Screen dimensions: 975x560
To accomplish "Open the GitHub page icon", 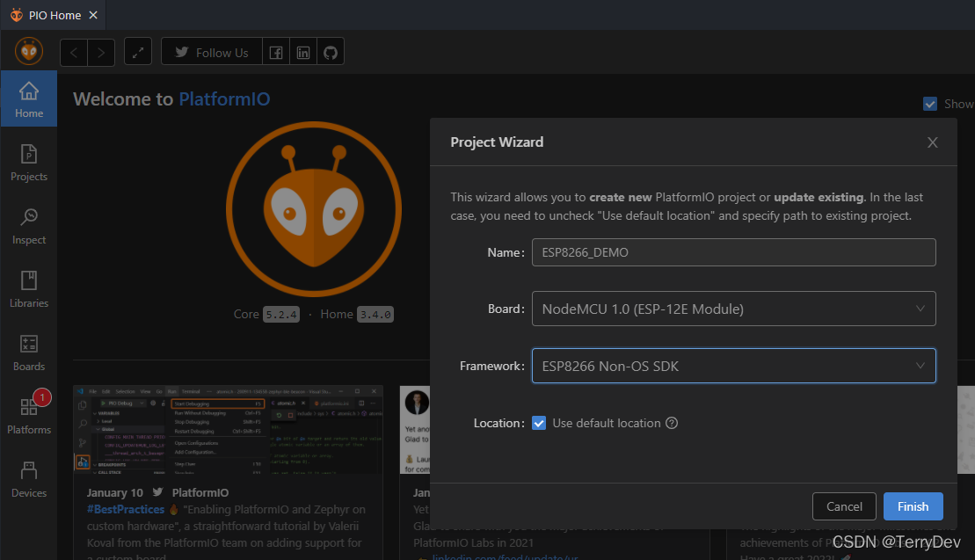I will (x=331, y=52).
